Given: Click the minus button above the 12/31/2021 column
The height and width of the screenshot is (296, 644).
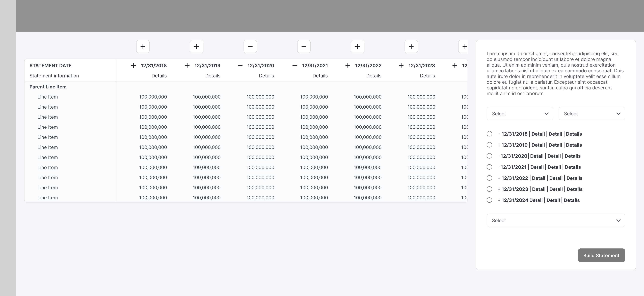Looking at the screenshot, I should (x=304, y=46).
